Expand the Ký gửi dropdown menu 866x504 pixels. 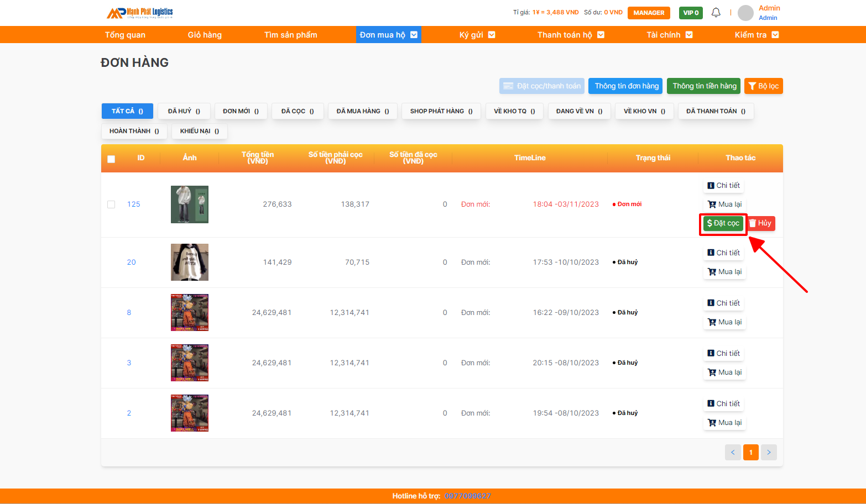[477, 35]
